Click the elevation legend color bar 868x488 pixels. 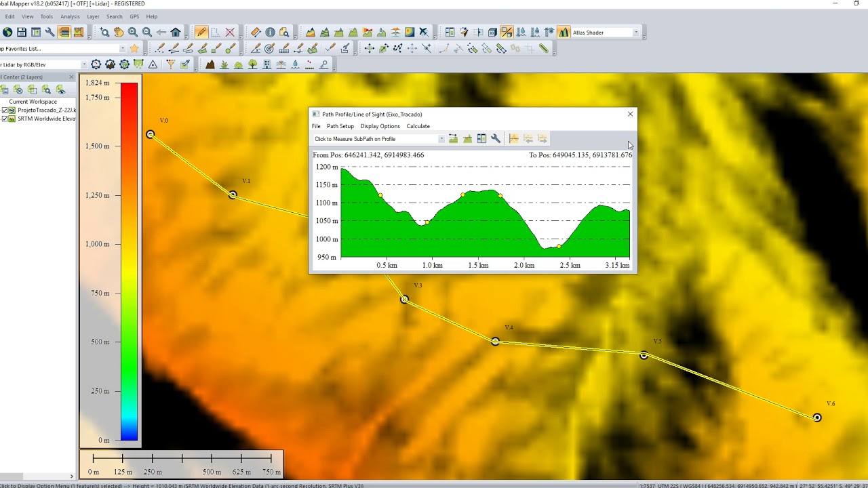129,262
